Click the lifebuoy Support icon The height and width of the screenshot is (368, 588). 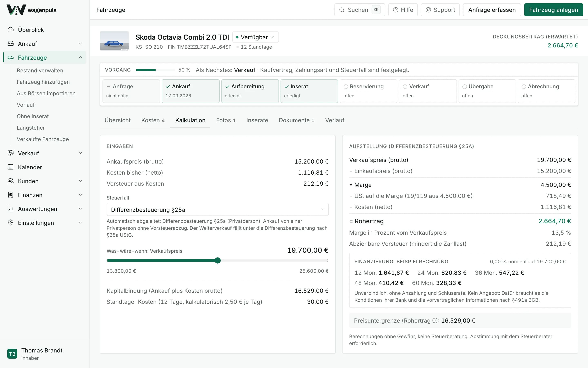pos(428,10)
